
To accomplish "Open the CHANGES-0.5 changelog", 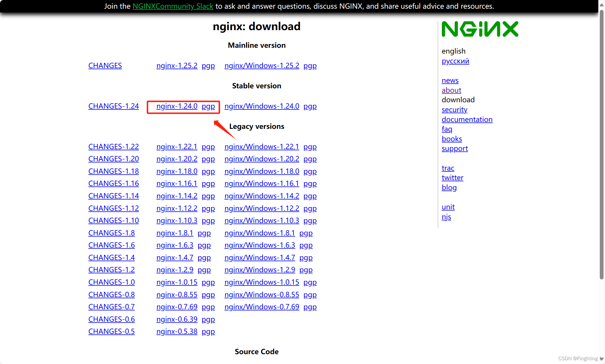I will [x=111, y=332].
